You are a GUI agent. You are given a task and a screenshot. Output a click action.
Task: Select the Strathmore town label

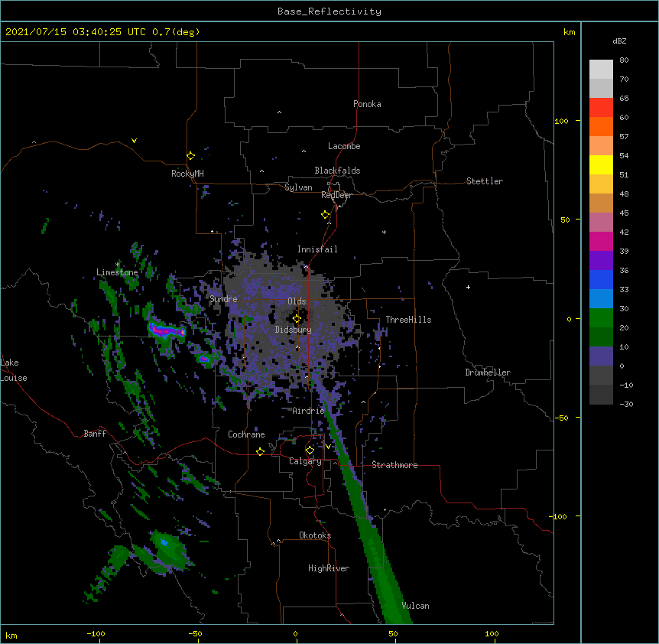click(394, 465)
